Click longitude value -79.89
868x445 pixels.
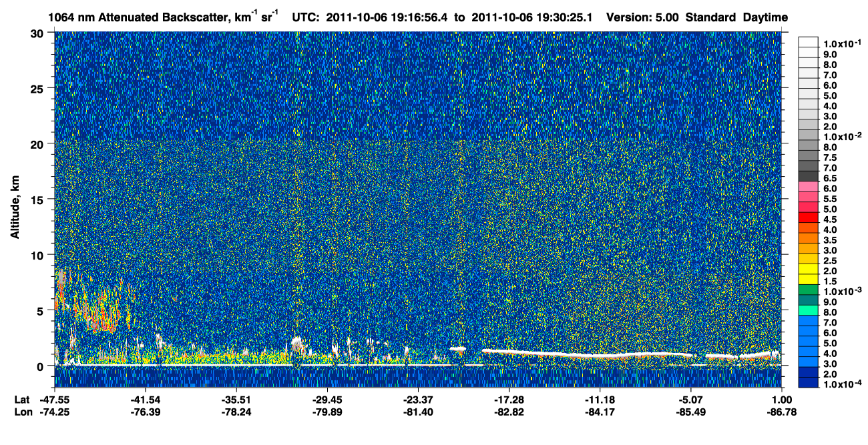coord(327,412)
